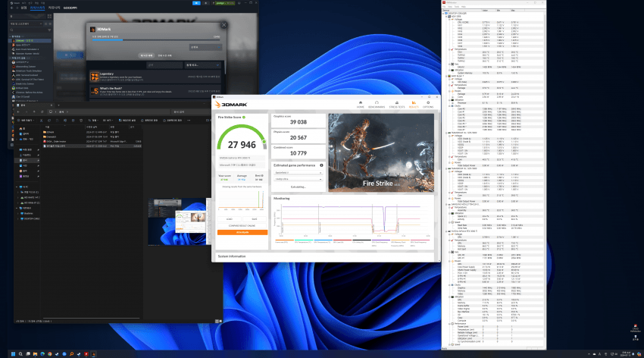Select the All Achievements pill in Steam
The width and height of the screenshot is (644, 358).
coord(164,55)
